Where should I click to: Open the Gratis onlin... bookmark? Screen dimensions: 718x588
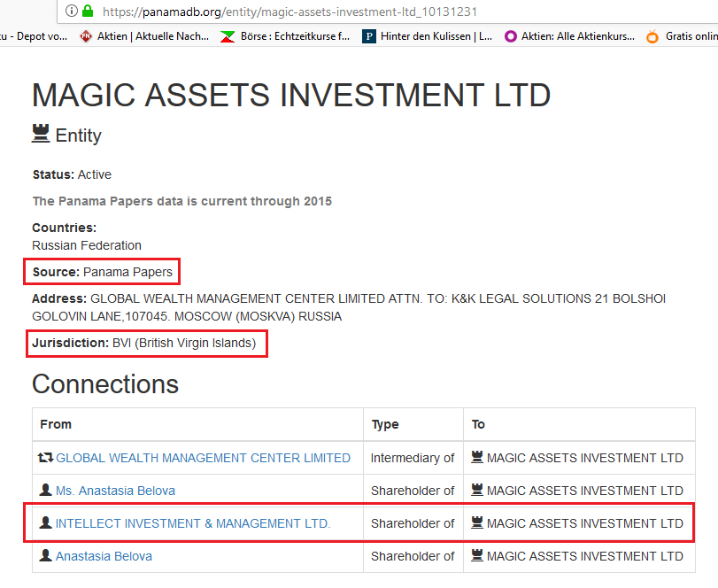[x=682, y=36]
